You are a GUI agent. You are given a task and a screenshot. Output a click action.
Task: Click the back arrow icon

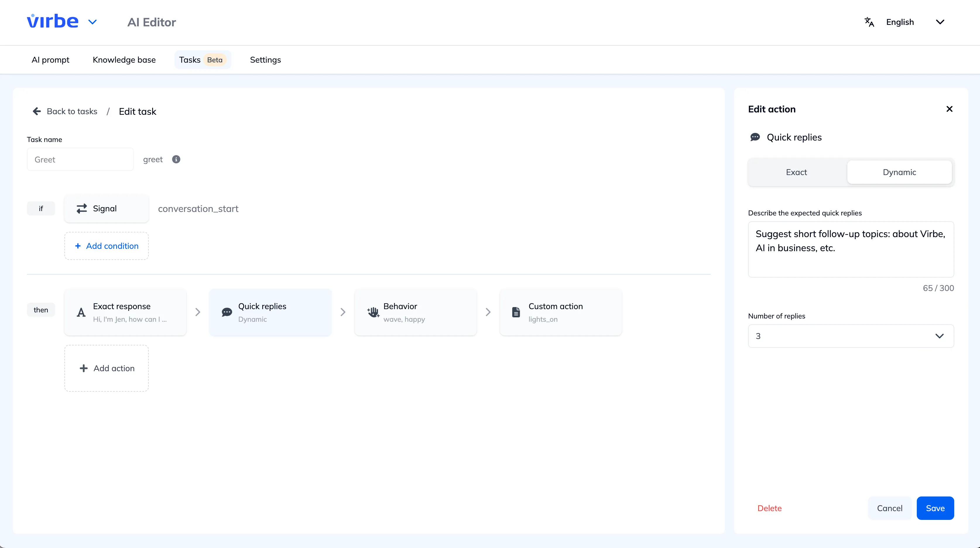click(x=37, y=111)
